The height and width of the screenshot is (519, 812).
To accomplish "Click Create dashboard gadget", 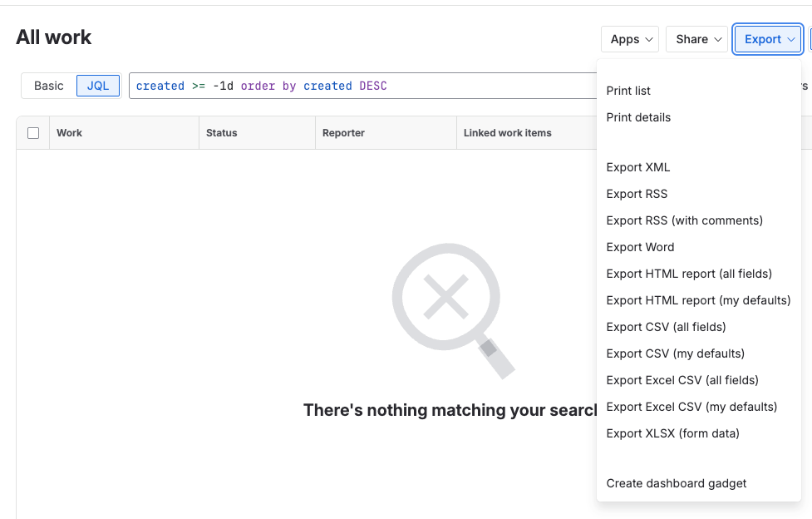I will tap(676, 483).
